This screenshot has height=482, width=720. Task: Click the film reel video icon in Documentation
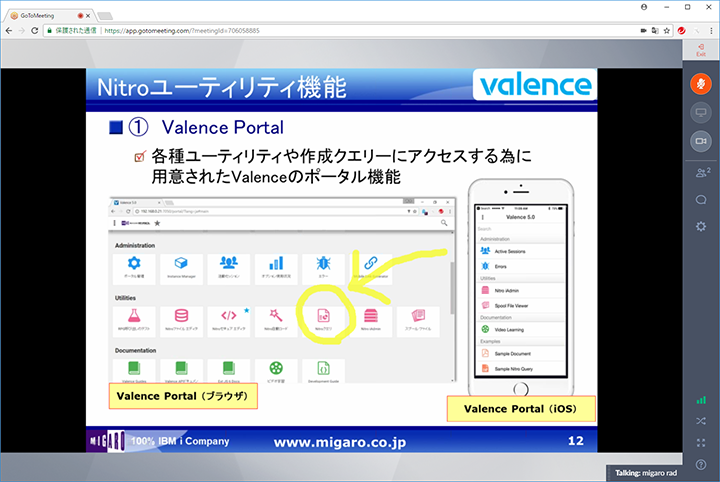pos(276,368)
